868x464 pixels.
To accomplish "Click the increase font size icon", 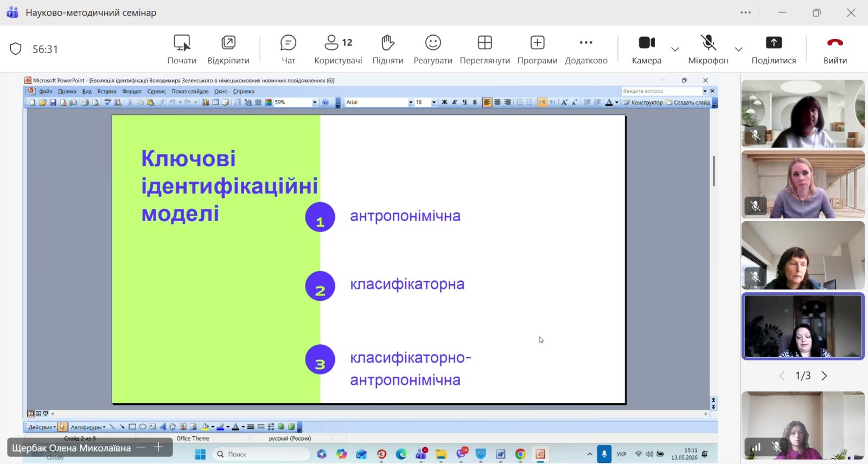I will pyautogui.click(x=564, y=102).
